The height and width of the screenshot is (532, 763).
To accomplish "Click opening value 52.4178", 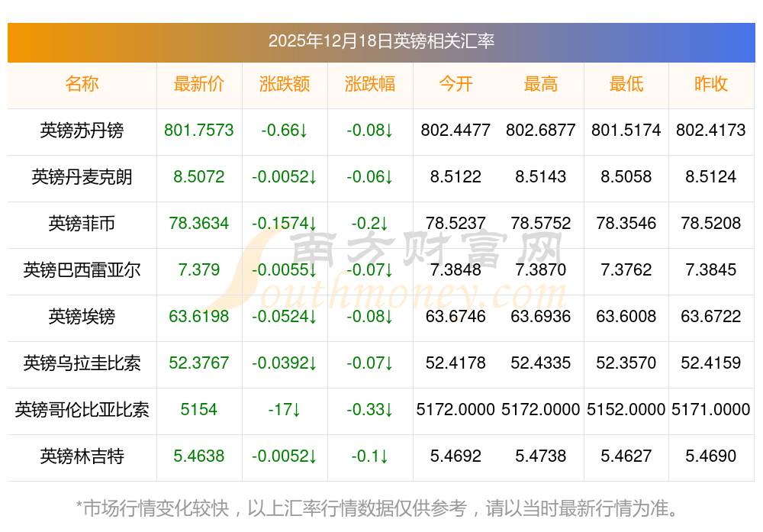I will tap(456, 363).
